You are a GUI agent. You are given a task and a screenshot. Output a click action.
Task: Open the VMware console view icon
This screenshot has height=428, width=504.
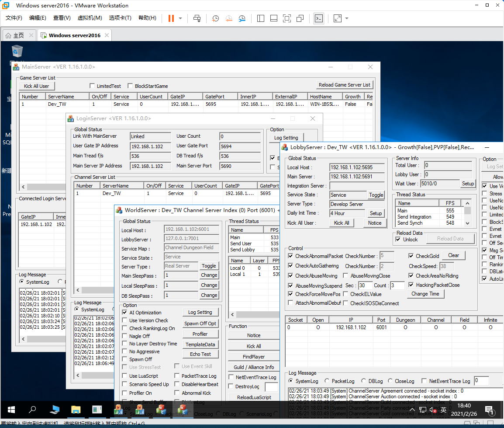(319, 18)
